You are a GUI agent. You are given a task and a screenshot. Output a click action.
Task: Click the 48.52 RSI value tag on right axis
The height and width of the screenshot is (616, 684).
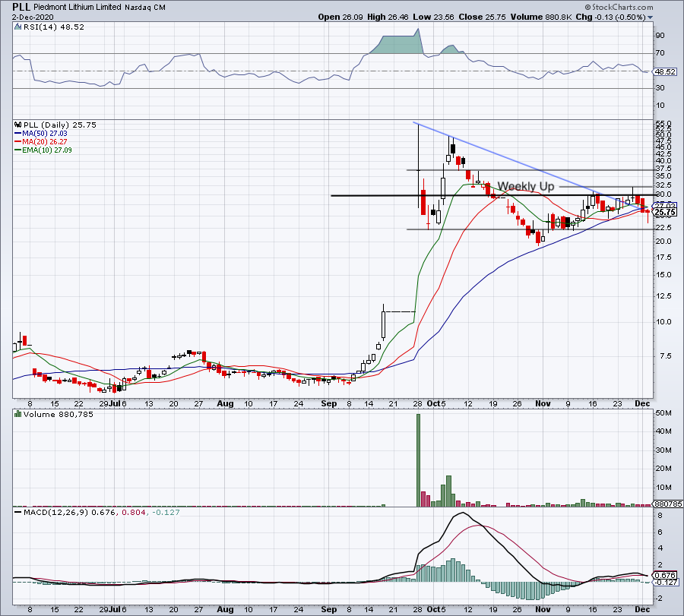tap(666, 72)
